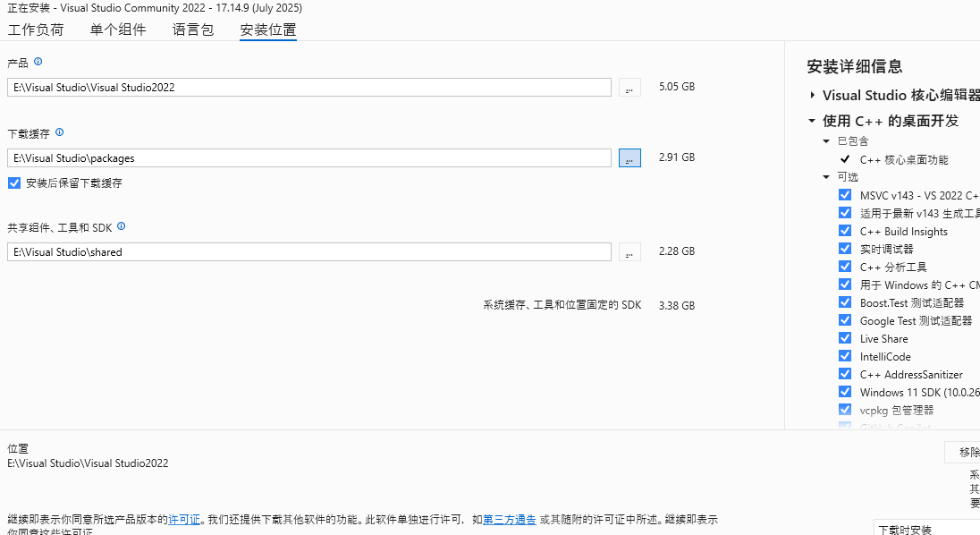Switch to the 语言包 tab

click(193, 30)
